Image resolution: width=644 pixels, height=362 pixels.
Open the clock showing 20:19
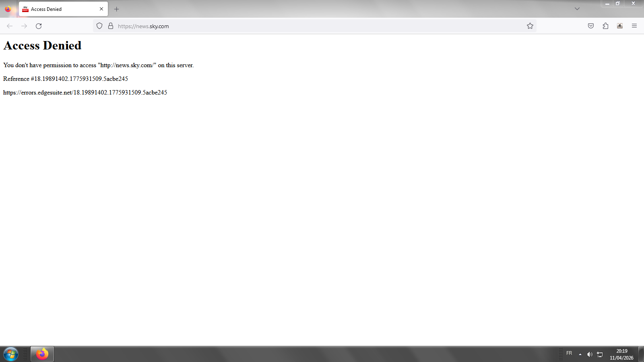point(621,354)
